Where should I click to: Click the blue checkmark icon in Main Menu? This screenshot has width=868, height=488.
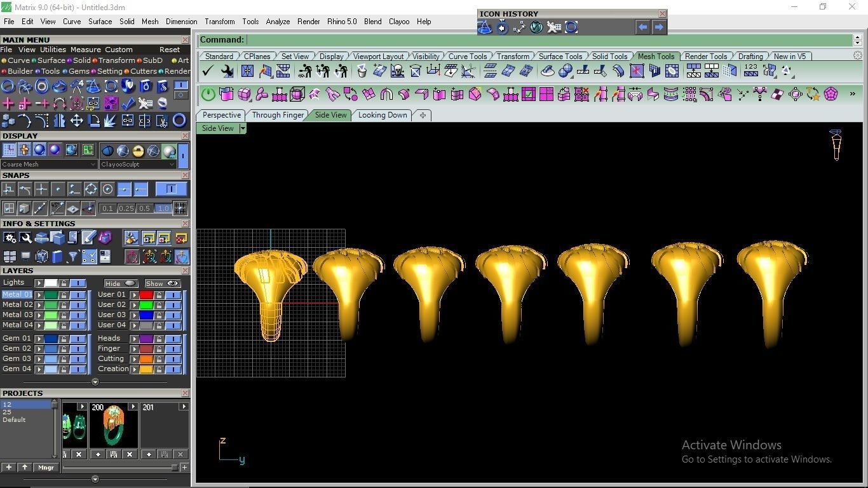[x=128, y=103]
